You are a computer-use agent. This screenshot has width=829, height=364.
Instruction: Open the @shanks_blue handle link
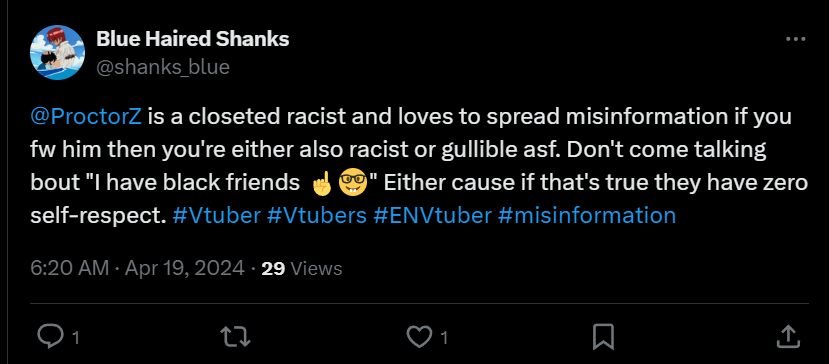pyautogui.click(x=162, y=67)
